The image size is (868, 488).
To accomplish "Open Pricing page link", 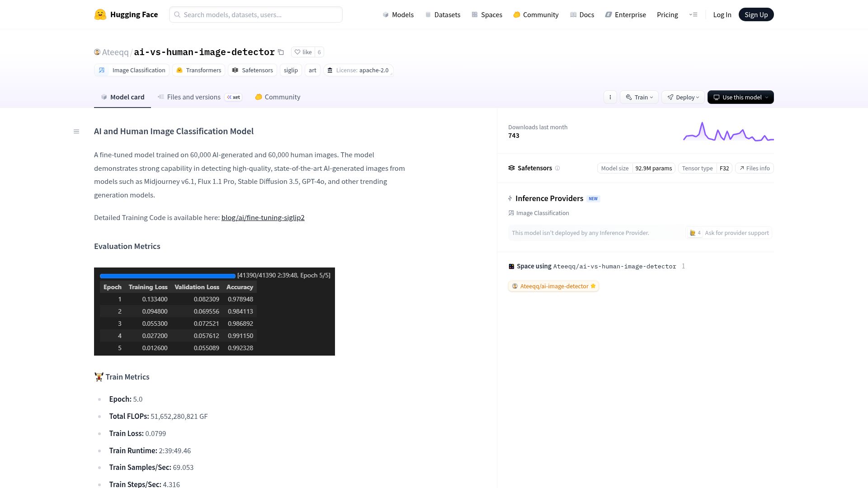I will pyautogui.click(x=667, y=14).
